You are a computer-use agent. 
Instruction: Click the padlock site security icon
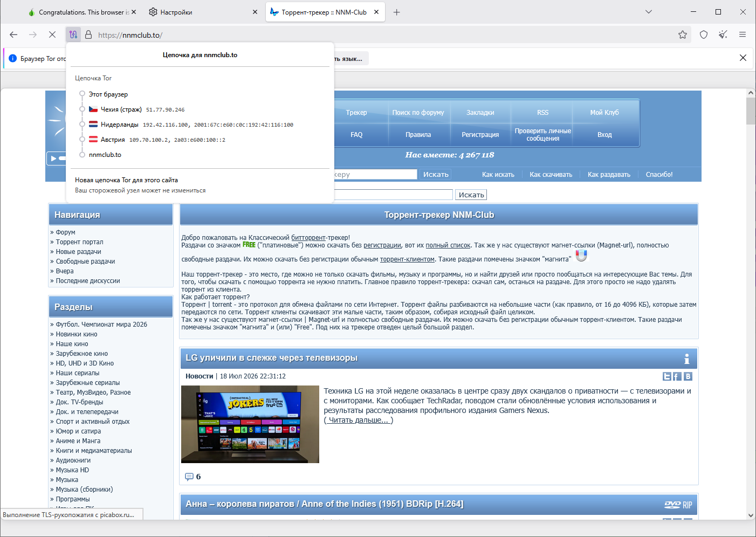(x=88, y=35)
